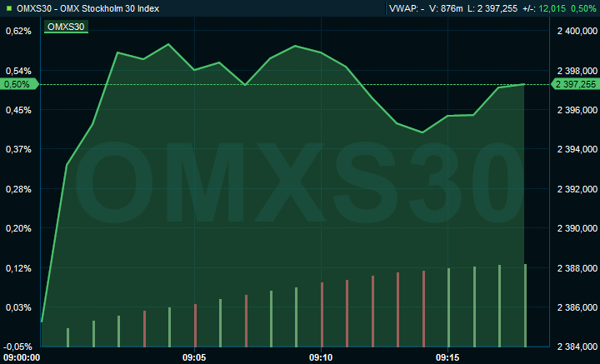The height and width of the screenshot is (364, 600).
Task: Click the last green volume bar on right
Action: [525, 306]
